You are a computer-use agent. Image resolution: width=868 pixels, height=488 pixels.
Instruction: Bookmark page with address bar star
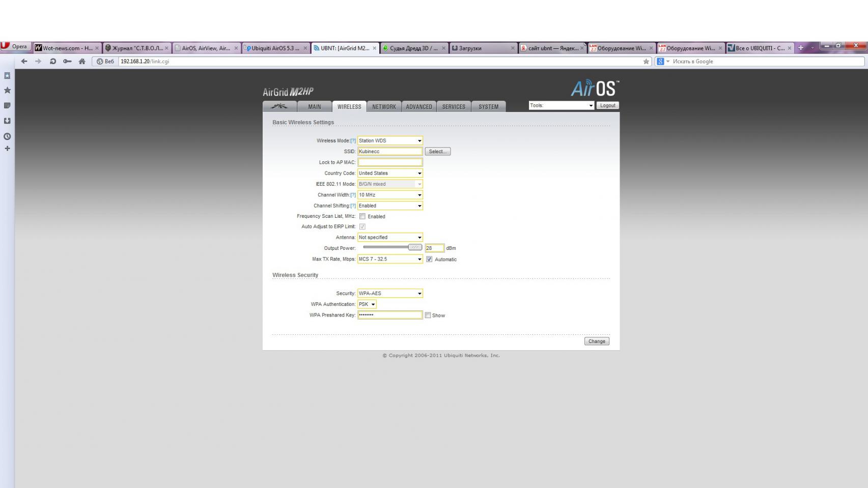click(646, 62)
